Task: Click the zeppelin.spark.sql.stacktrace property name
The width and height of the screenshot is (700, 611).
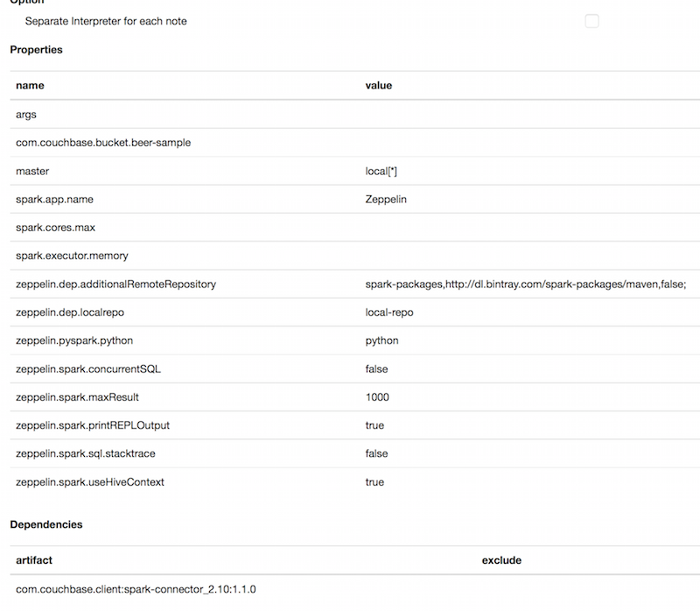Action: tap(86, 453)
